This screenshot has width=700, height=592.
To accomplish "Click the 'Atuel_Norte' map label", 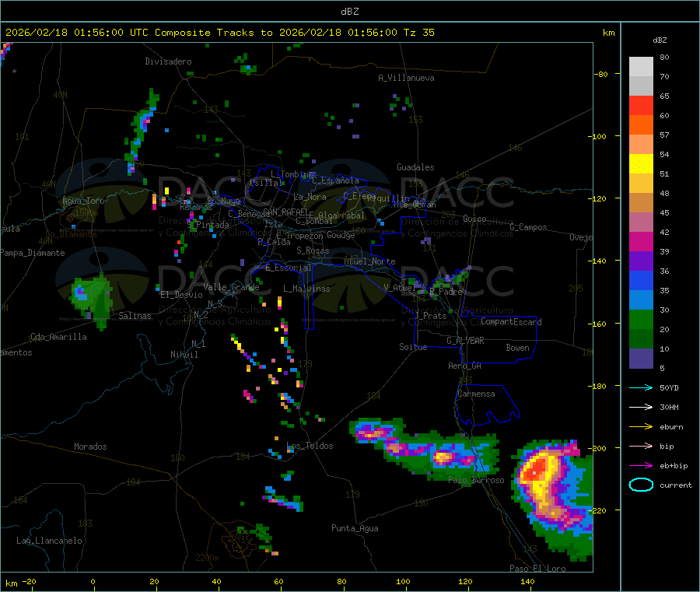I will [x=369, y=261].
